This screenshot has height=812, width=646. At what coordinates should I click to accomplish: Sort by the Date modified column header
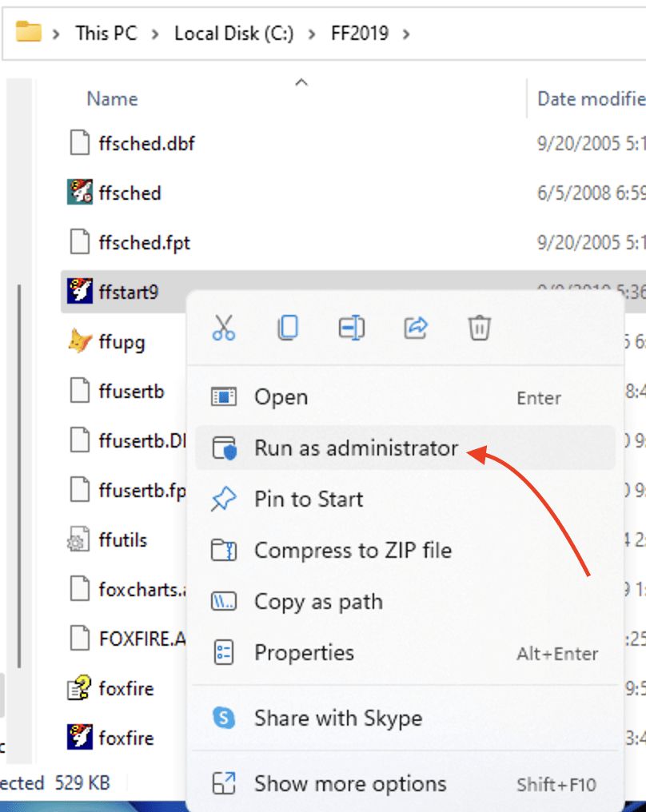pos(591,99)
